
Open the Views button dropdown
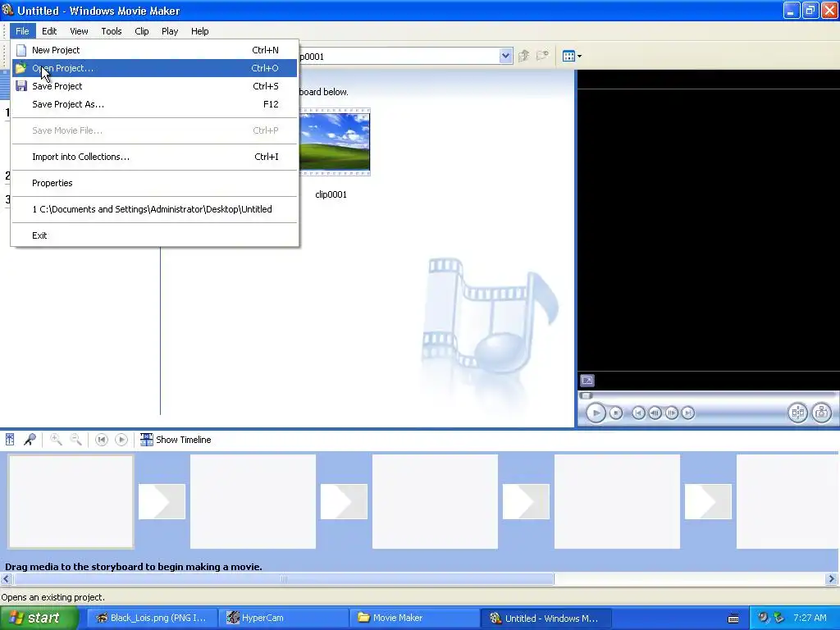[x=572, y=56]
